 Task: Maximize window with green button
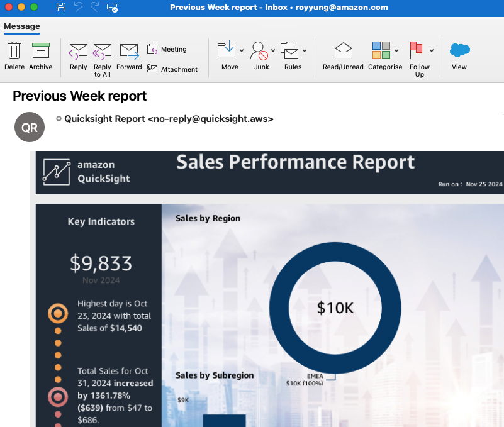pyautogui.click(x=34, y=7)
